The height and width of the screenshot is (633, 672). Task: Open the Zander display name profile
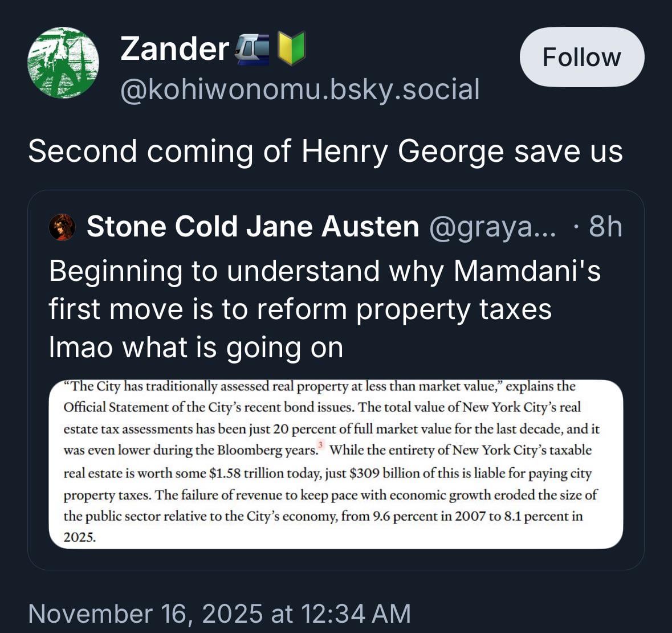point(174,49)
